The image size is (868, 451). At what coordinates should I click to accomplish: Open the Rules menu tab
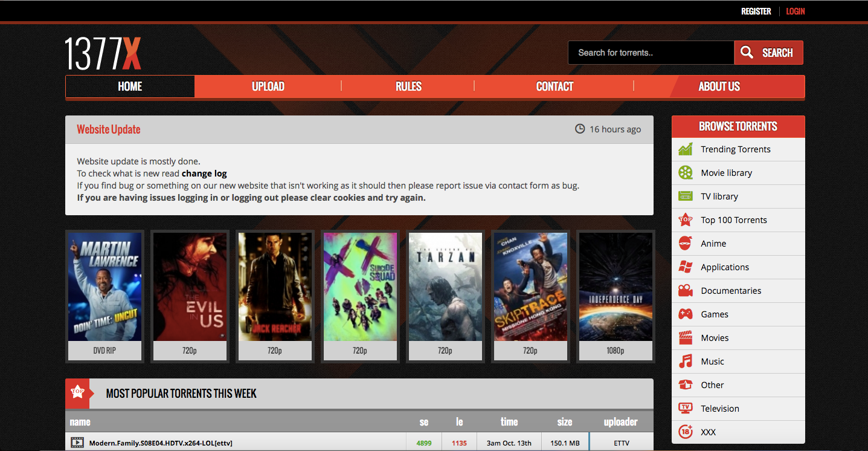click(x=408, y=86)
